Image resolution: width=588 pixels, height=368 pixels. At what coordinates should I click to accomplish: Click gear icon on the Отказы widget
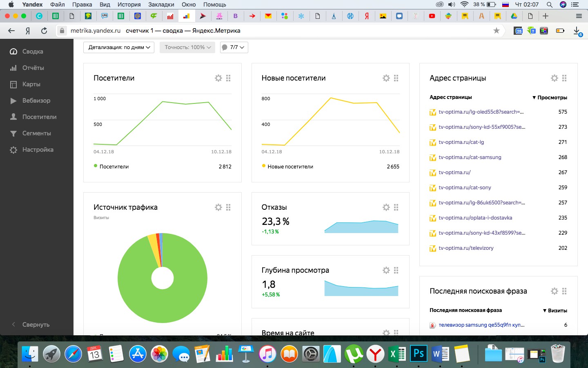386,207
